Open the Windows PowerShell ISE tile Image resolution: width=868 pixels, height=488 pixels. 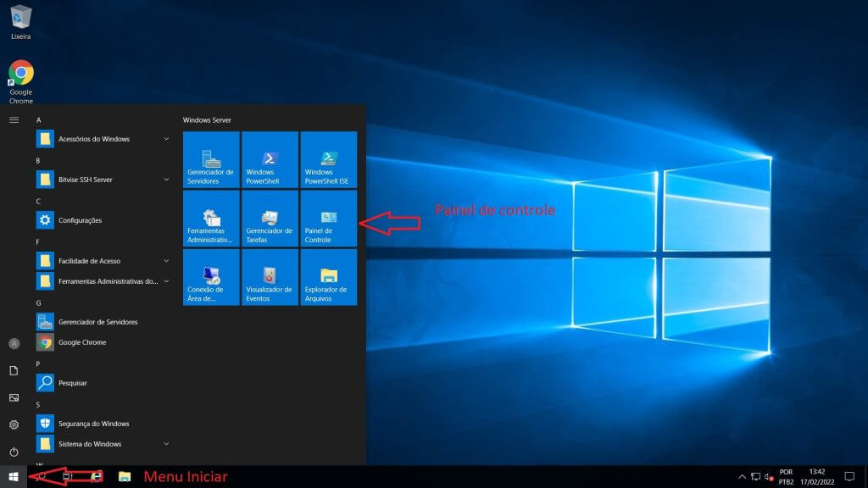(328, 160)
